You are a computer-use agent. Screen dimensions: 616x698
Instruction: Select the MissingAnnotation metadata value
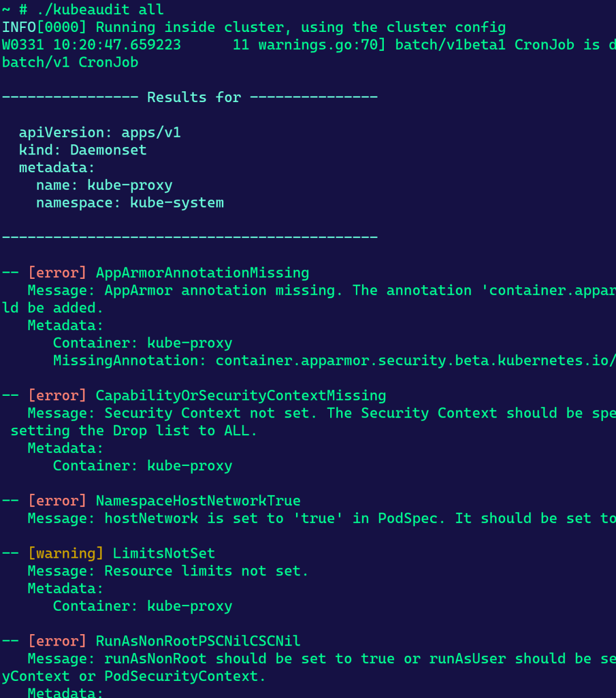click(416, 360)
